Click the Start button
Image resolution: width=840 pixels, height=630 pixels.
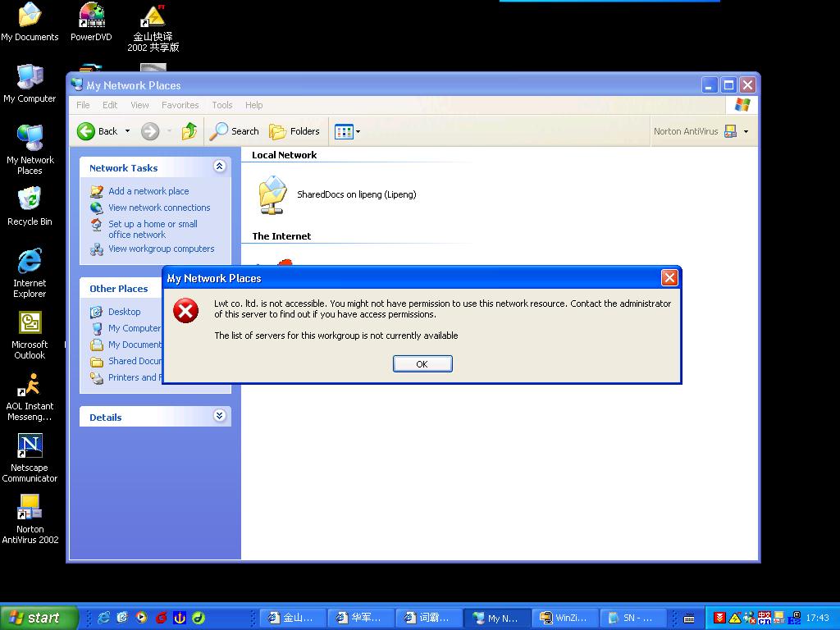(x=39, y=618)
